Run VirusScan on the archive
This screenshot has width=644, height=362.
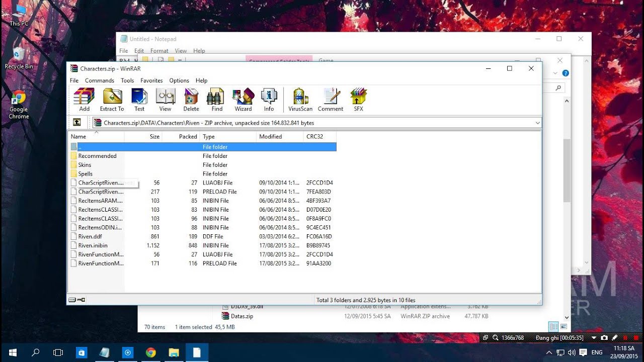[300, 100]
